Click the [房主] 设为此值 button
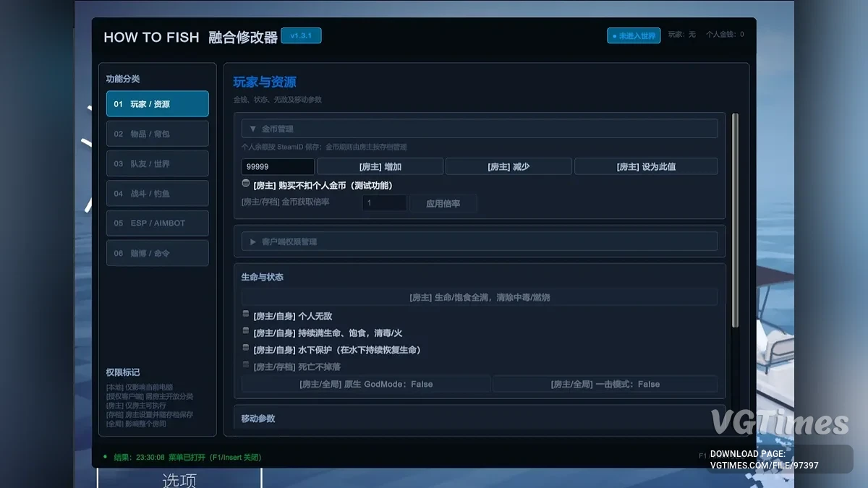868x488 pixels. [646, 166]
